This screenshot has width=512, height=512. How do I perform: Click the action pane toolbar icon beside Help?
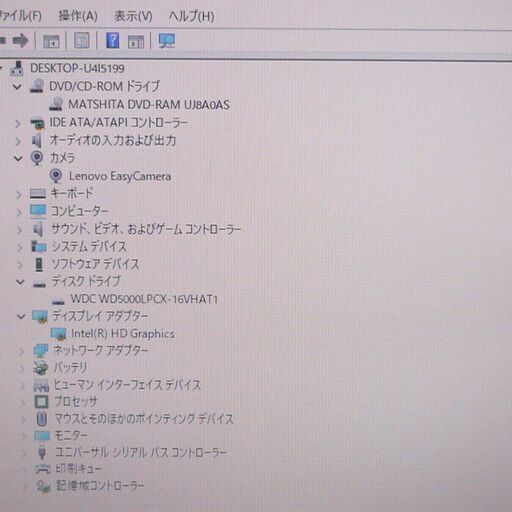pos(136,42)
